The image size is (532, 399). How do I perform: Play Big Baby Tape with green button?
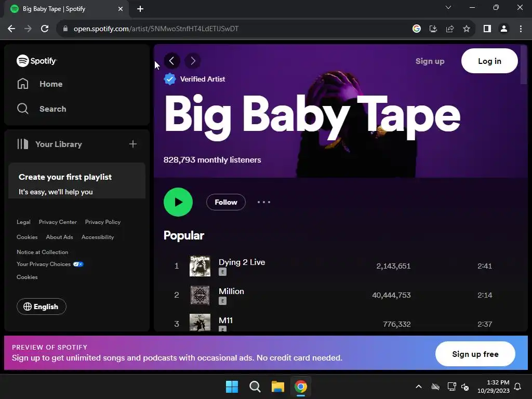coord(178,202)
